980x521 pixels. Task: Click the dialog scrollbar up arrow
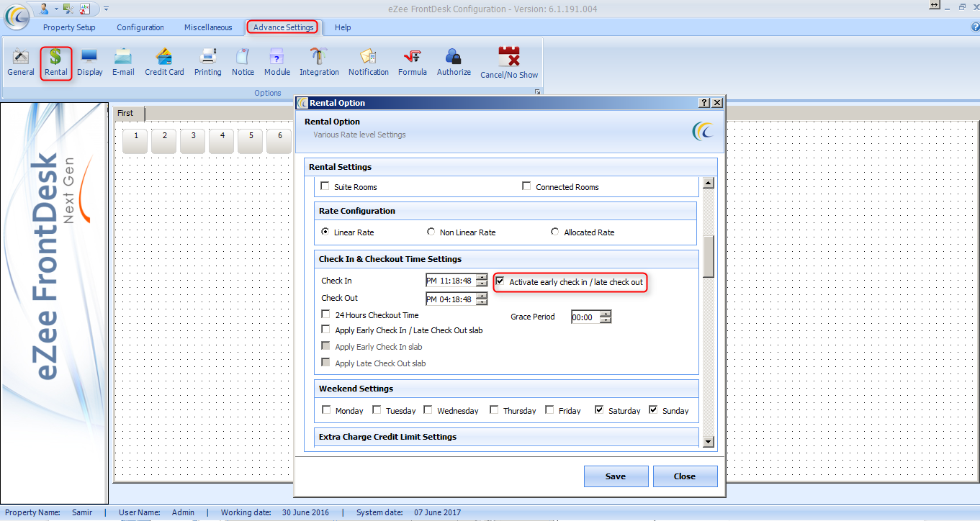point(709,183)
